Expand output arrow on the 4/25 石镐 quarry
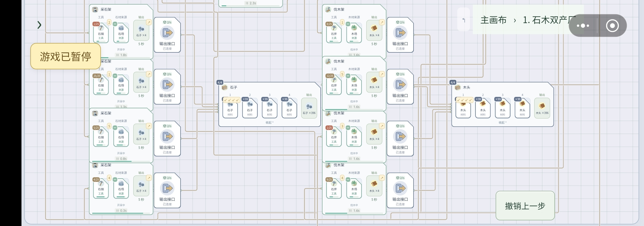 pos(149,178)
